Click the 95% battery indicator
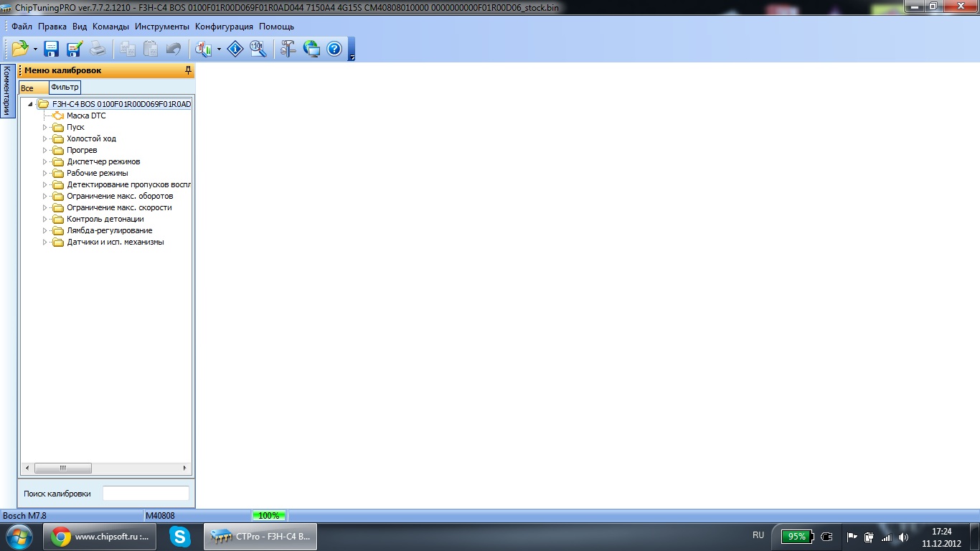980x551 pixels. click(797, 537)
